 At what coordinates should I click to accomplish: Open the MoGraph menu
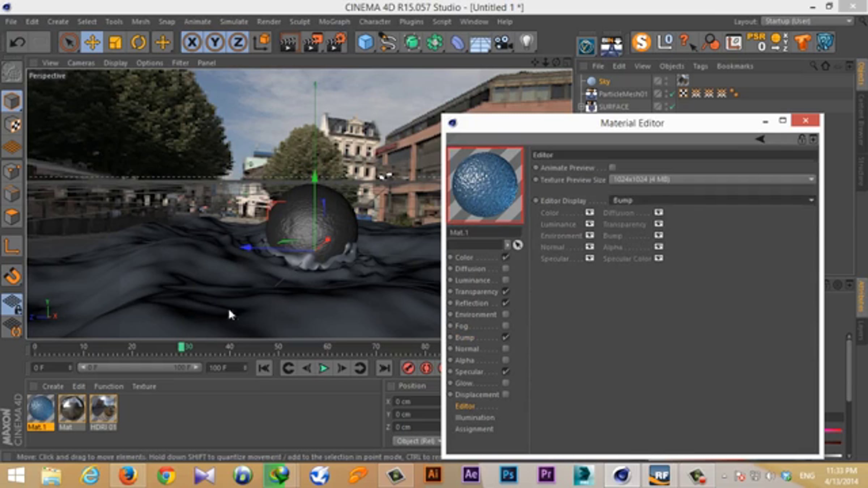tap(334, 22)
